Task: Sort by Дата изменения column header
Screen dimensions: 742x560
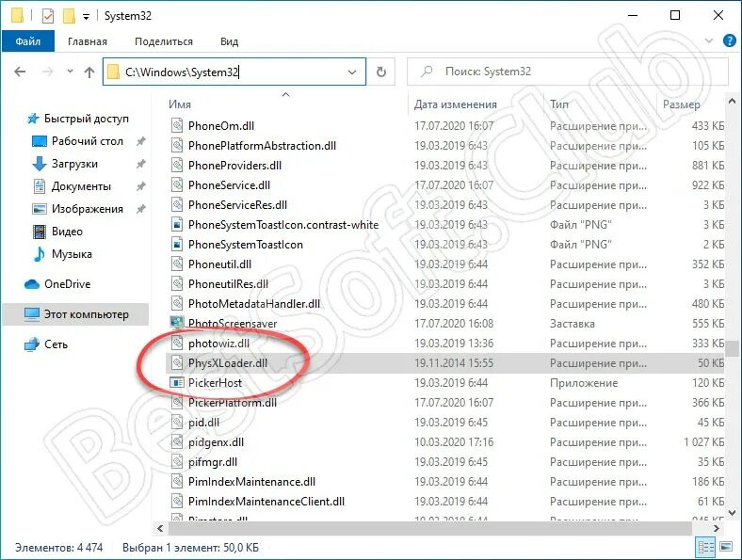Action: (456, 104)
